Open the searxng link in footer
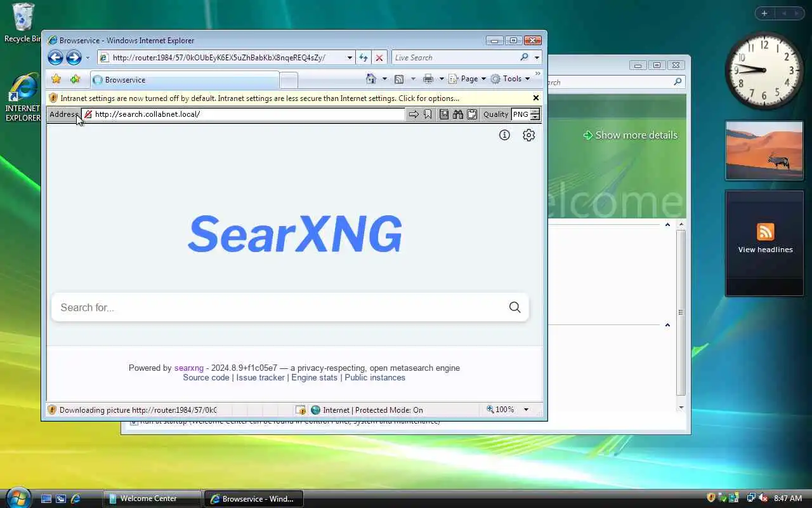The width and height of the screenshot is (812, 508). [x=189, y=368]
